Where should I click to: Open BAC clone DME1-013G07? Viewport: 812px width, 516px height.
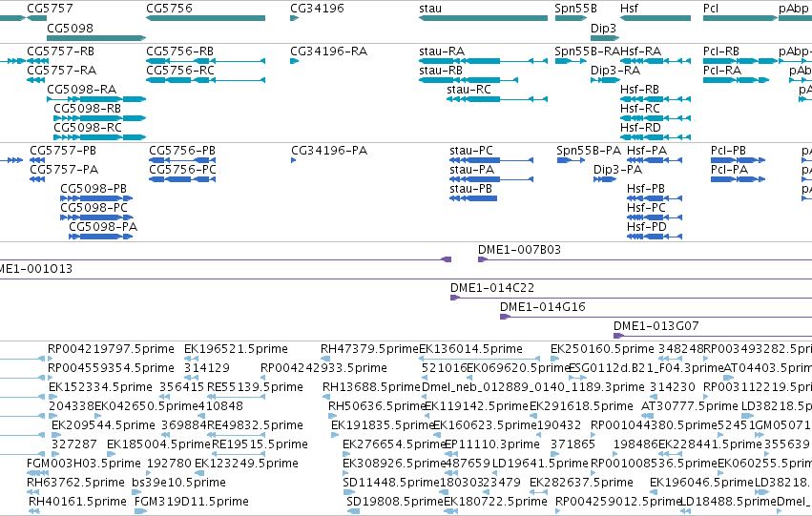pyautogui.click(x=713, y=336)
